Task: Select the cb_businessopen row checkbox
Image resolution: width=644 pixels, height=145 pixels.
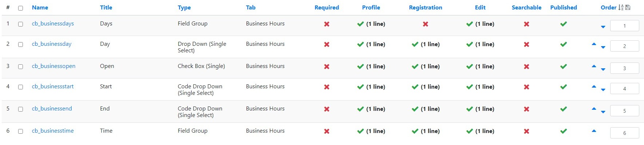Action: [x=21, y=67]
